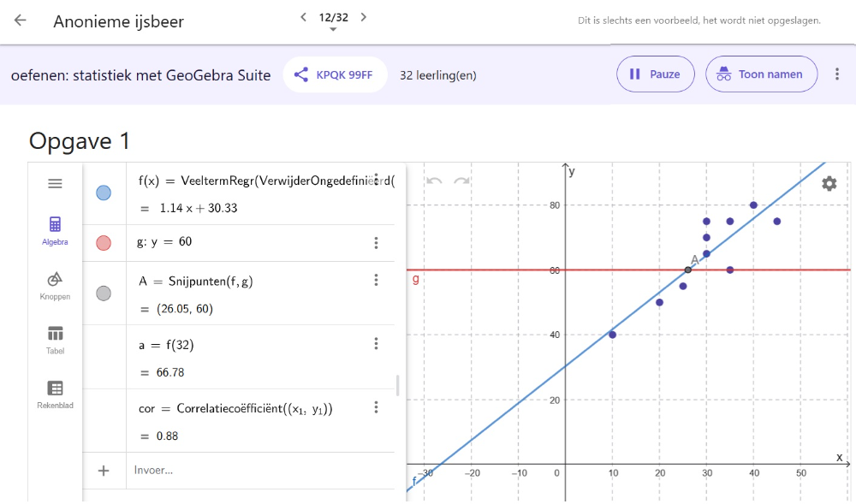Toggle visibility of function f blue circle
856x504 pixels.
coord(104,193)
